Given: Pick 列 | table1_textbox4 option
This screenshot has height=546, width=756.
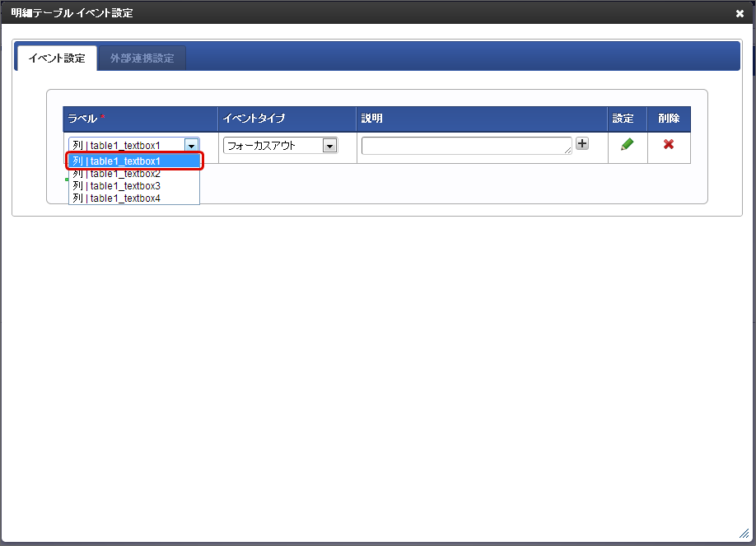Looking at the screenshot, I should [134, 198].
